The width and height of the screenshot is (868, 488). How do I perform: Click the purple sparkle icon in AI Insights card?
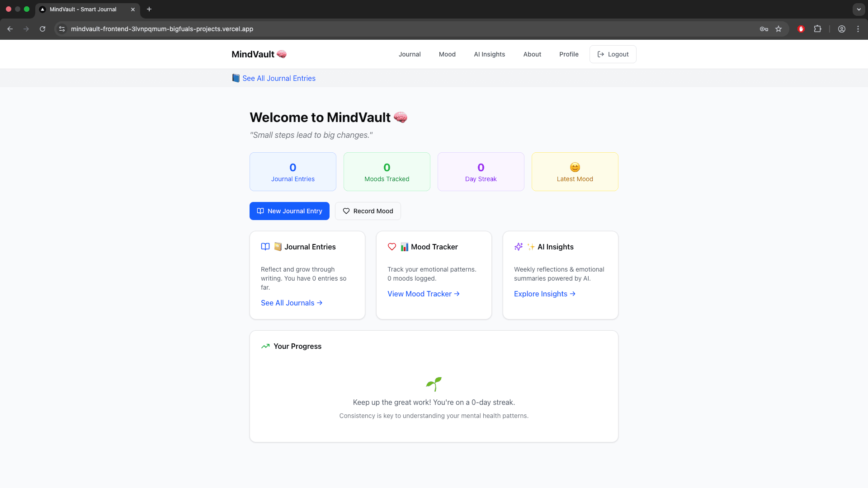point(519,247)
